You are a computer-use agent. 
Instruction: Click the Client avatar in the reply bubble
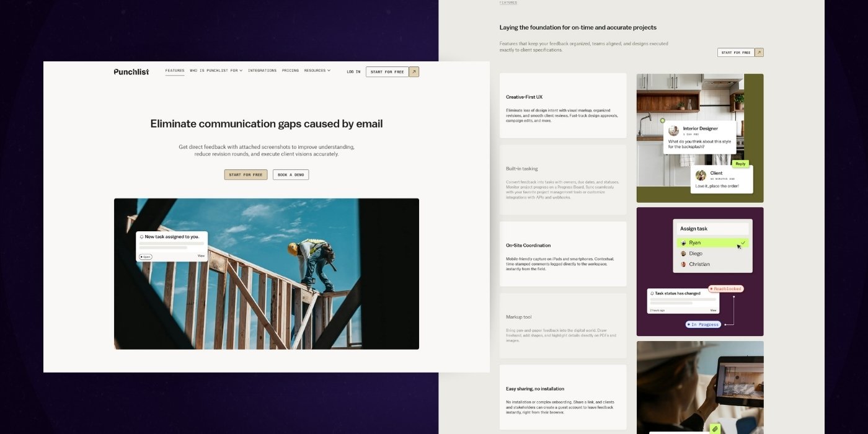click(701, 175)
